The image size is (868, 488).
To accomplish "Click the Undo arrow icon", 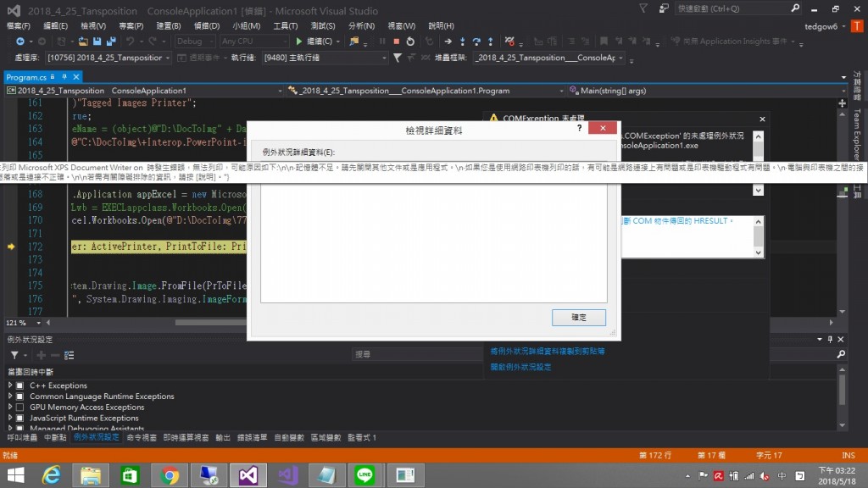I will (x=130, y=42).
